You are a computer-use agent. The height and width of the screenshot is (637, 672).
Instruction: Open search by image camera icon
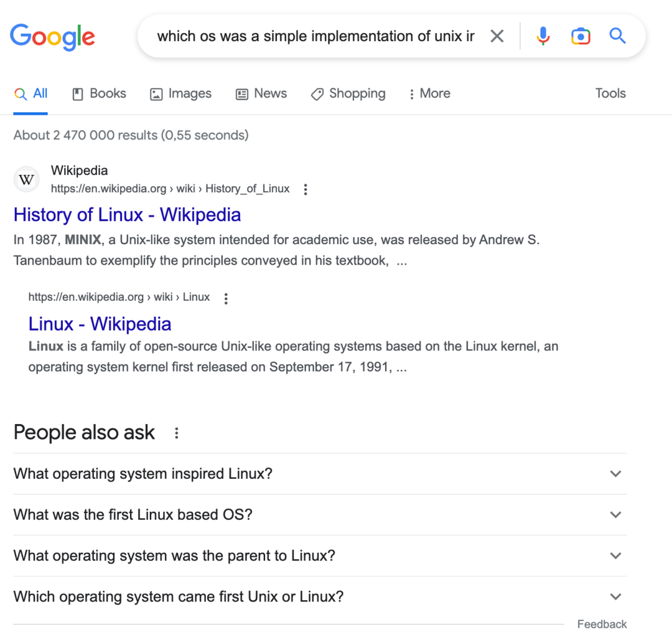(x=581, y=36)
